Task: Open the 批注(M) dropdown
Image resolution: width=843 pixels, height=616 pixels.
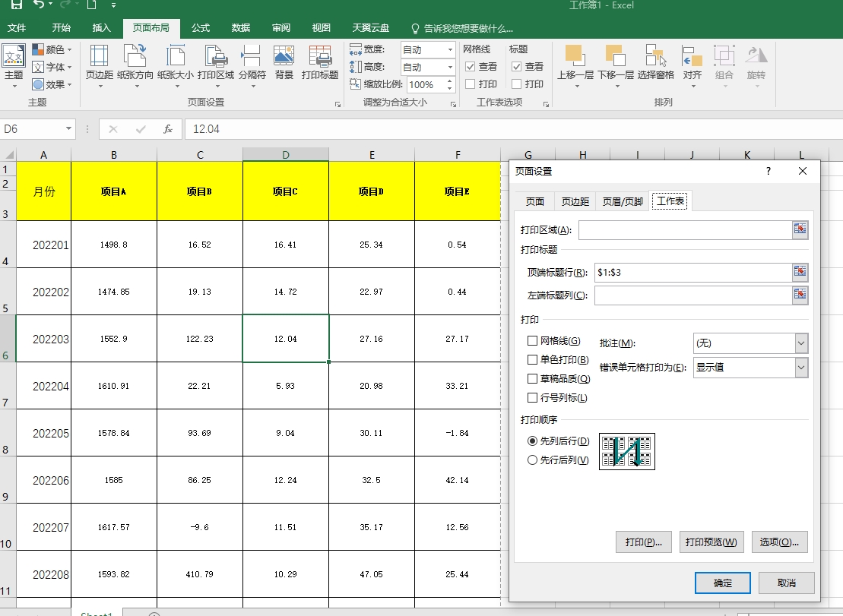Action: [x=801, y=343]
